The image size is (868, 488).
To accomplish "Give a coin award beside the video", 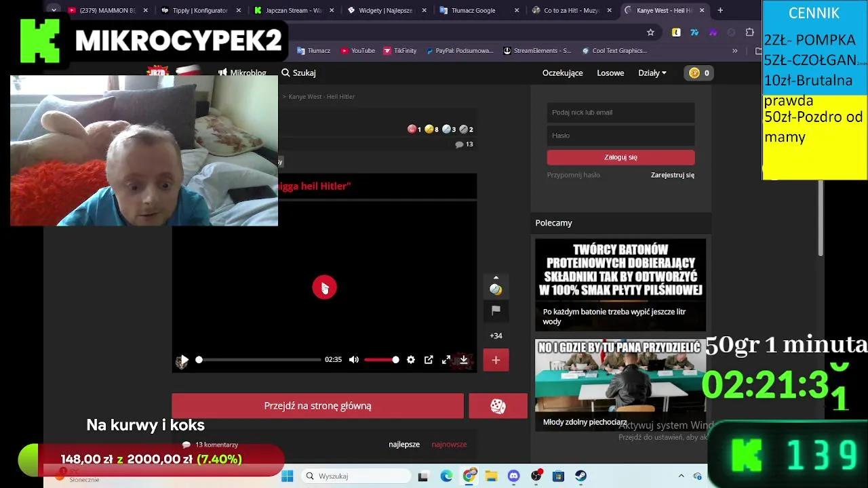I will pyautogui.click(x=496, y=289).
